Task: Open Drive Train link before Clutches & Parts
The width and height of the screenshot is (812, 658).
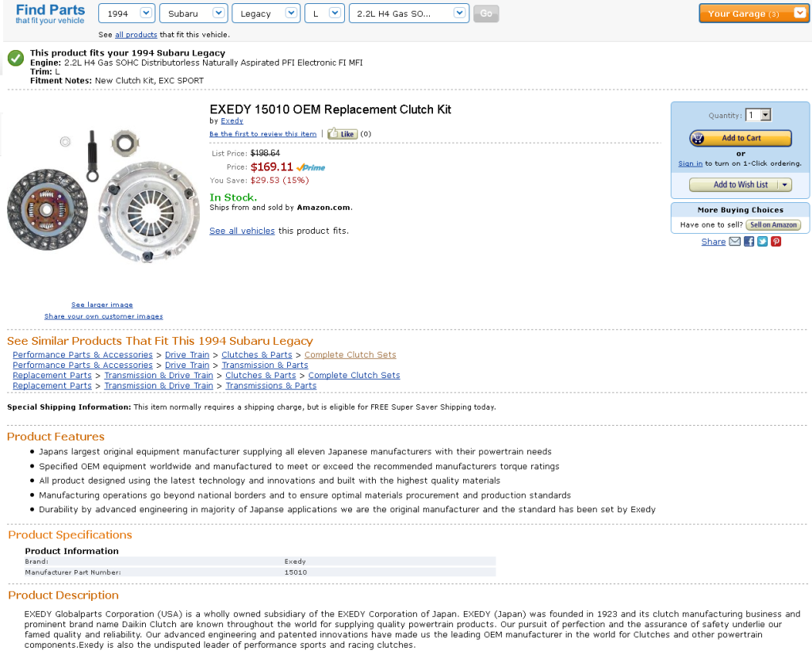Action: [x=187, y=355]
